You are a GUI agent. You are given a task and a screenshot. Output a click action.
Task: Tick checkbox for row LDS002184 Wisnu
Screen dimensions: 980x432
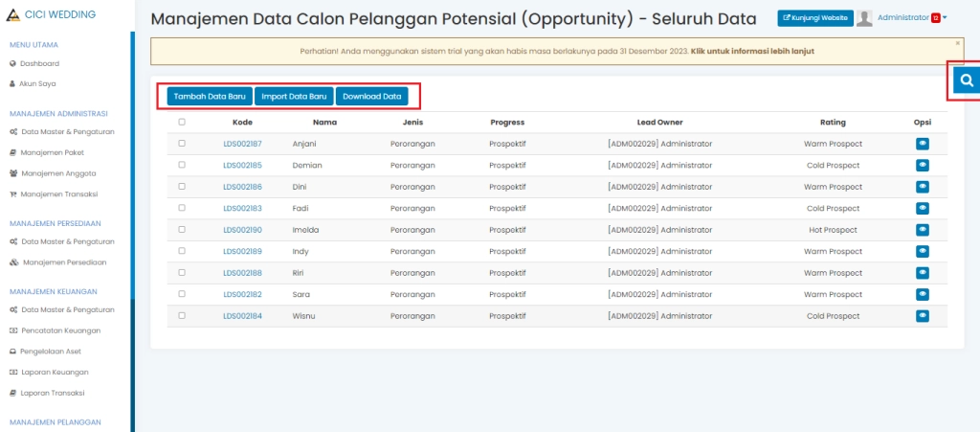(x=182, y=316)
